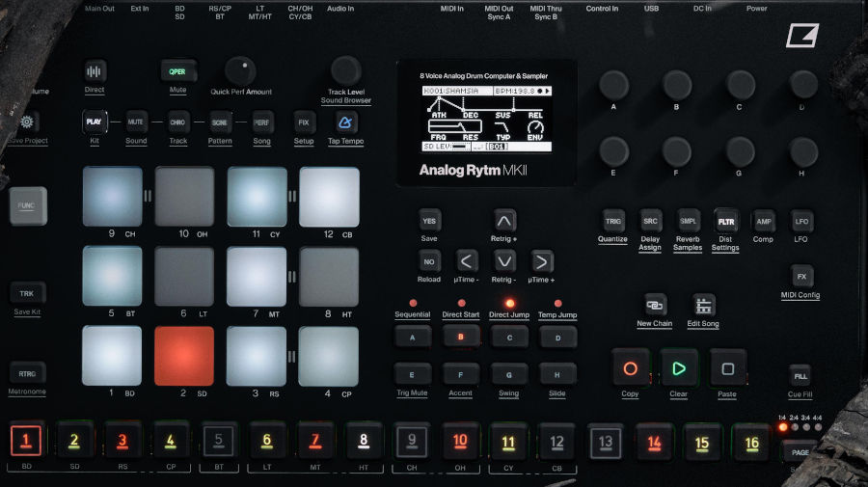Viewport: 868px width, 487px height.
Task: Hit the red pad 2 SD
Action: click(184, 356)
